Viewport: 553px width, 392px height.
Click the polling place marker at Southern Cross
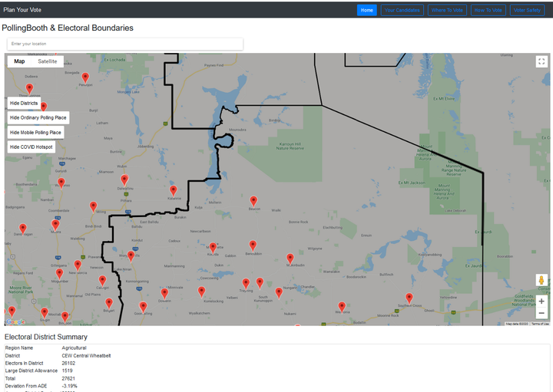coord(409,298)
